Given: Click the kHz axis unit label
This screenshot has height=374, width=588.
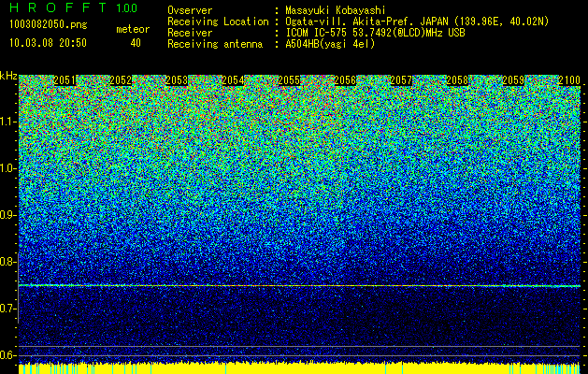Looking at the screenshot, I should click(8, 76).
